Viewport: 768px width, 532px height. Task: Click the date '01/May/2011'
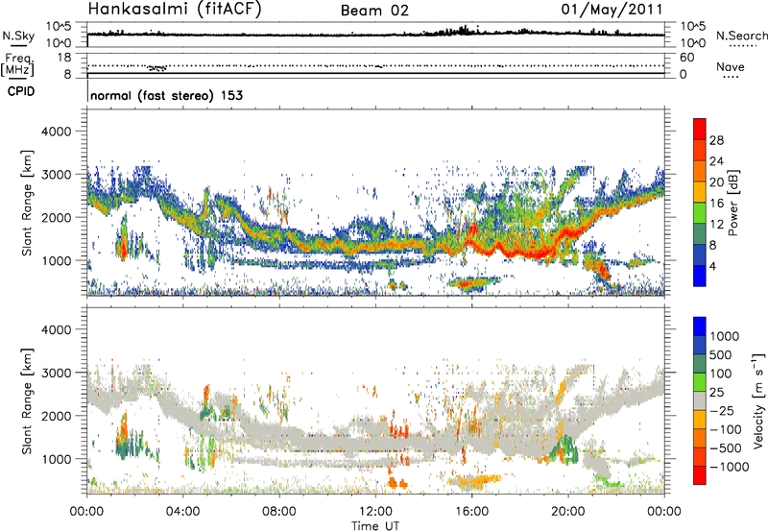612,10
